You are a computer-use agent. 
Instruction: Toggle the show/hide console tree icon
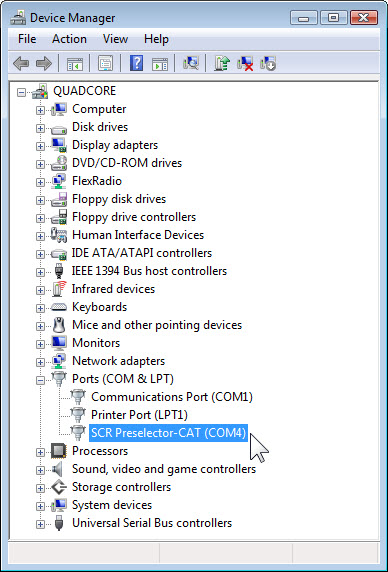[x=75, y=64]
